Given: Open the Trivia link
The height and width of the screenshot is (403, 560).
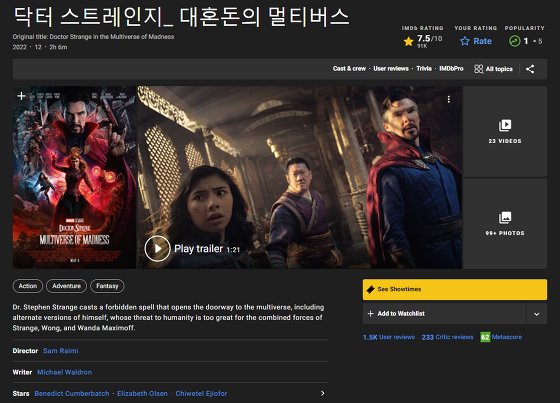Looking at the screenshot, I should tap(424, 69).
